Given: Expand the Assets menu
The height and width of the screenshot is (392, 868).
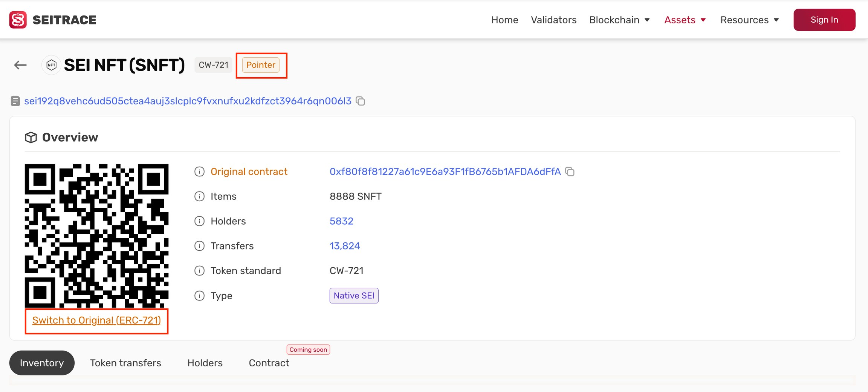Looking at the screenshot, I should pos(685,20).
